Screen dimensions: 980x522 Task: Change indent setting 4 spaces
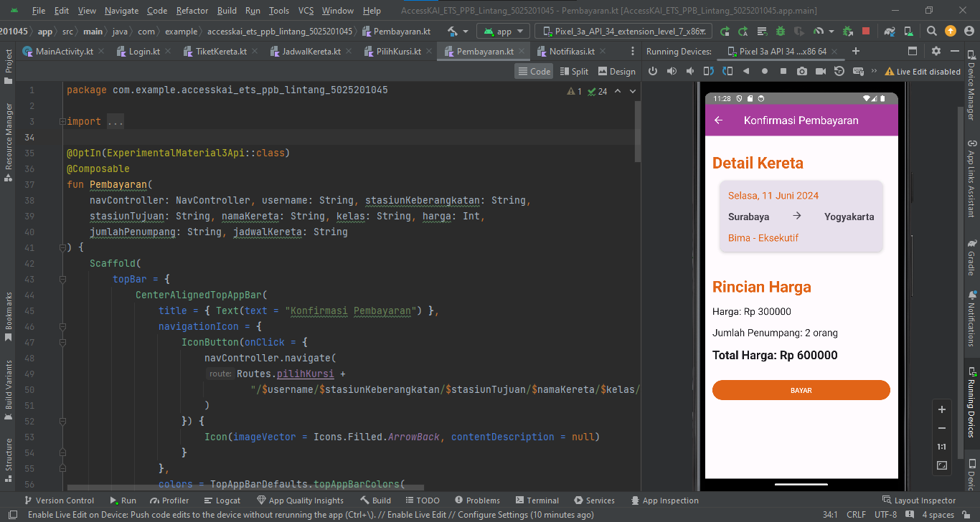pos(938,515)
